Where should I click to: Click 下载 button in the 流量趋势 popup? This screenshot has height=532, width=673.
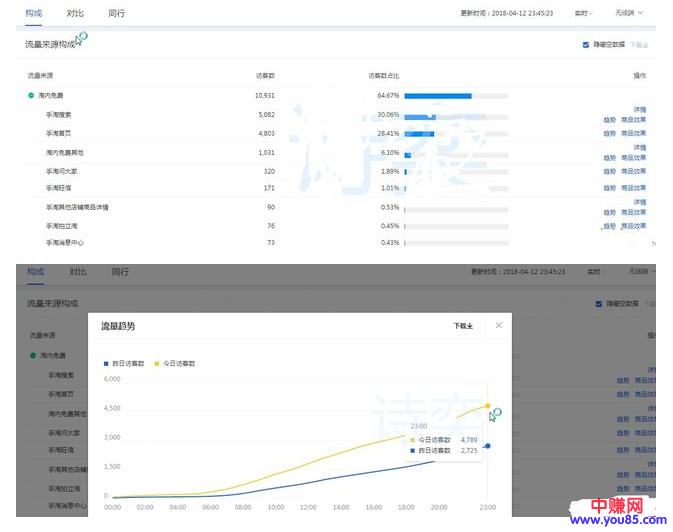pos(462,325)
